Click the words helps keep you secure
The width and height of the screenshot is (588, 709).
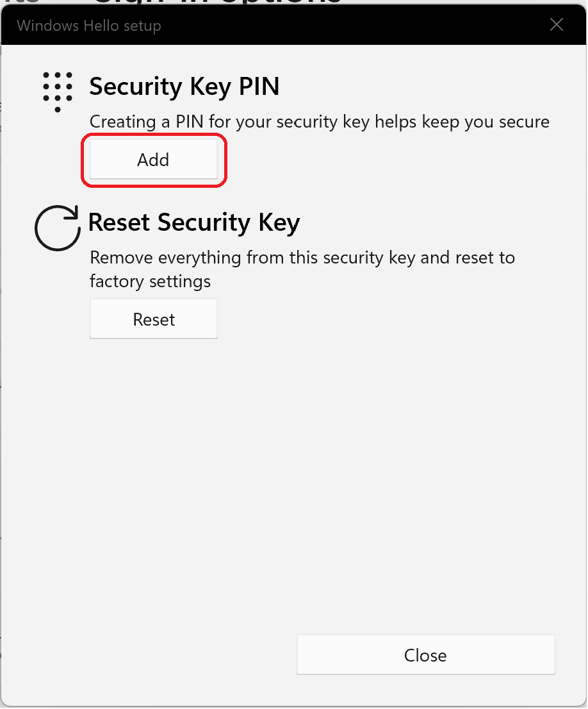pos(462,122)
